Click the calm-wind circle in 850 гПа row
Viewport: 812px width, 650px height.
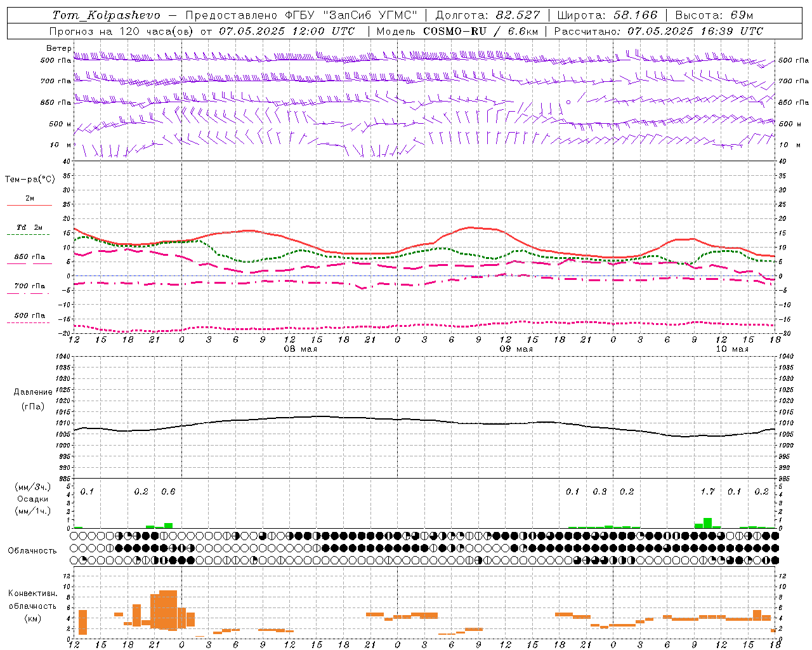568,102
